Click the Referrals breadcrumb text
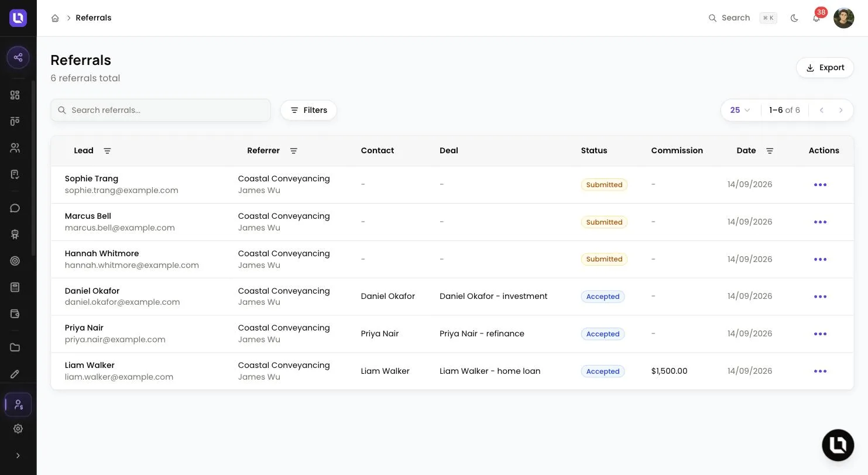 pos(94,18)
